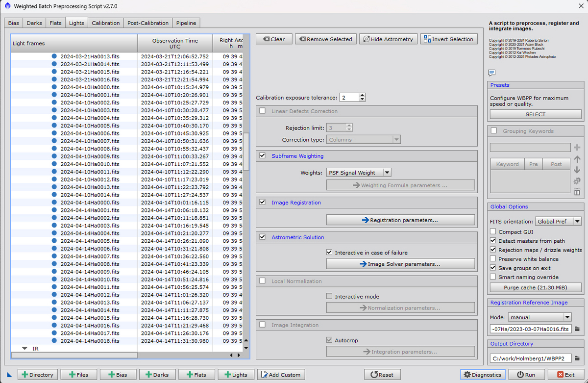Switch to the Pipeline tab
Viewport: 588px width, 383px height.
[186, 23]
